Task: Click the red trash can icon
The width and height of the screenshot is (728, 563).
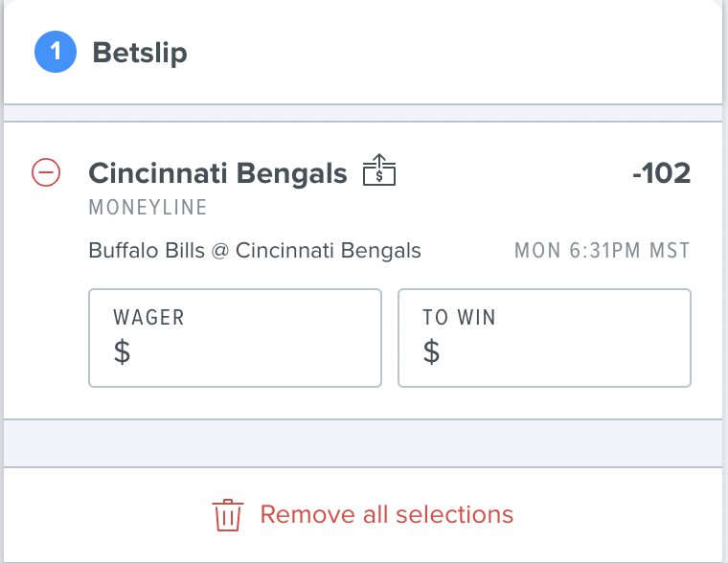Action: point(228,515)
